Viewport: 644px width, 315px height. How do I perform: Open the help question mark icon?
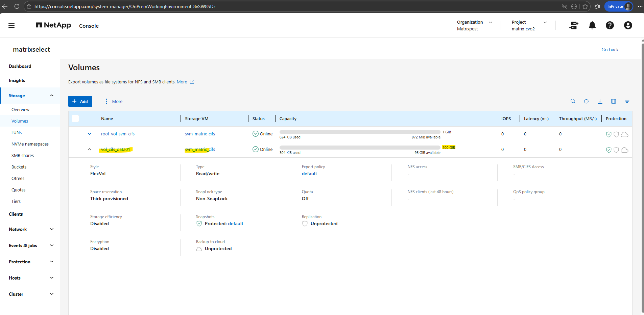tap(610, 25)
